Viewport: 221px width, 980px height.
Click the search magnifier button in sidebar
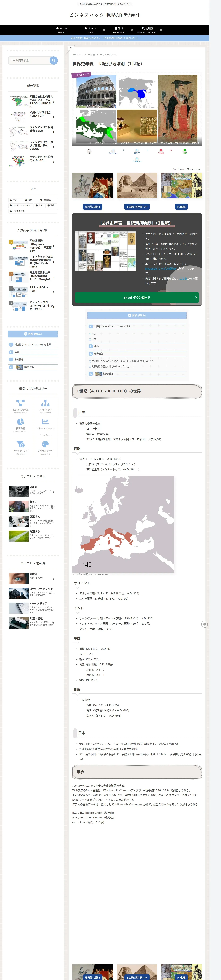click(x=53, y=60)
